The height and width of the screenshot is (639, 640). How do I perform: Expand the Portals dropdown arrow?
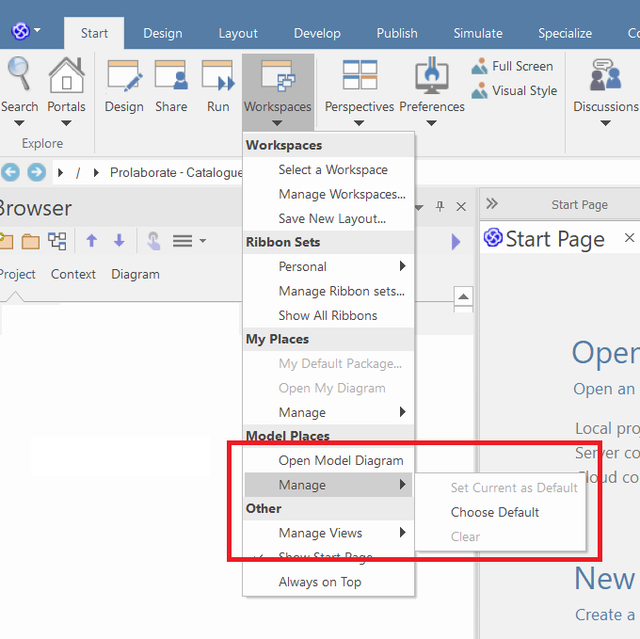(x=66, y=123)
